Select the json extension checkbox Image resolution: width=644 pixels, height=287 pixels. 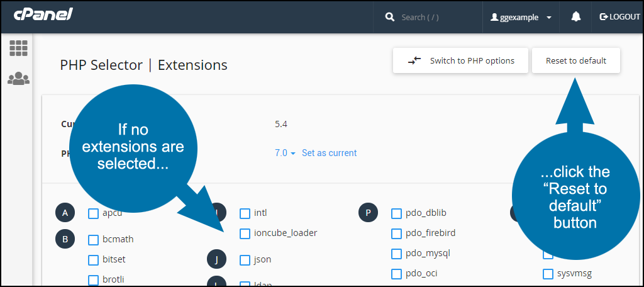click(245, 260)
